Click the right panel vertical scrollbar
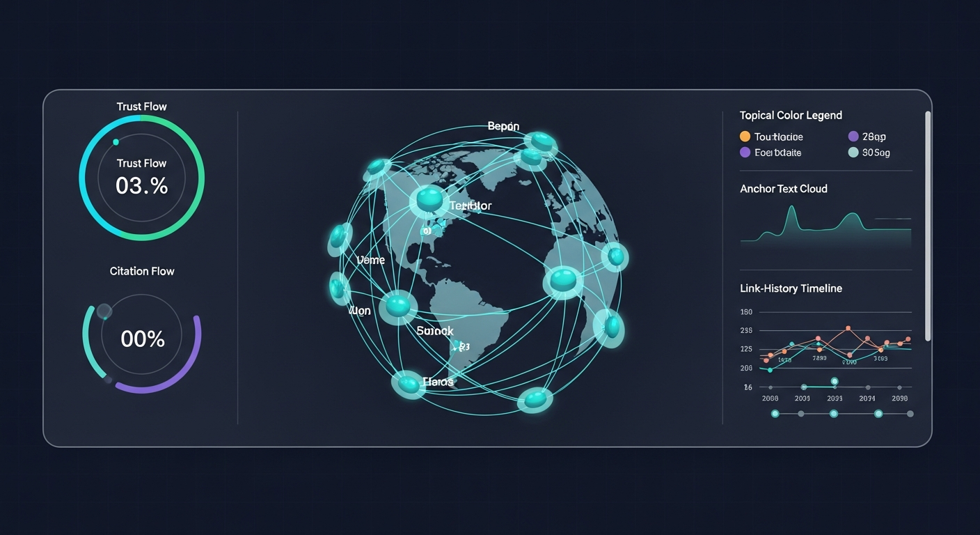 [927, 226]
